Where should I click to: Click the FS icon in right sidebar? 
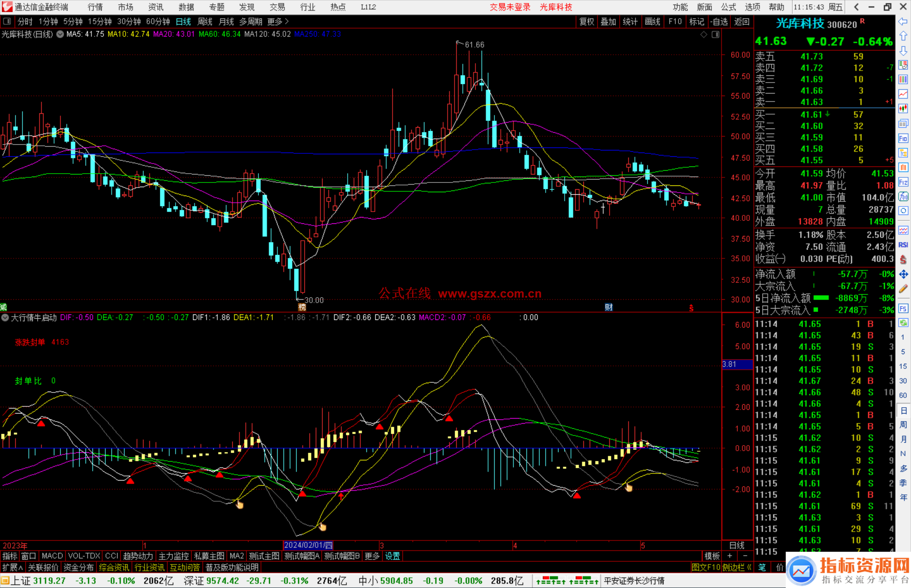(x=903, y=309)
